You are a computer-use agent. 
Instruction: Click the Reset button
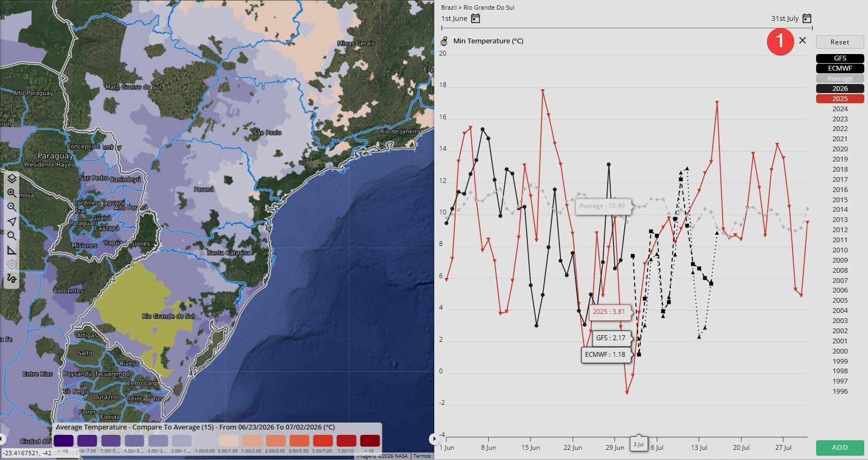pos(840,42)
